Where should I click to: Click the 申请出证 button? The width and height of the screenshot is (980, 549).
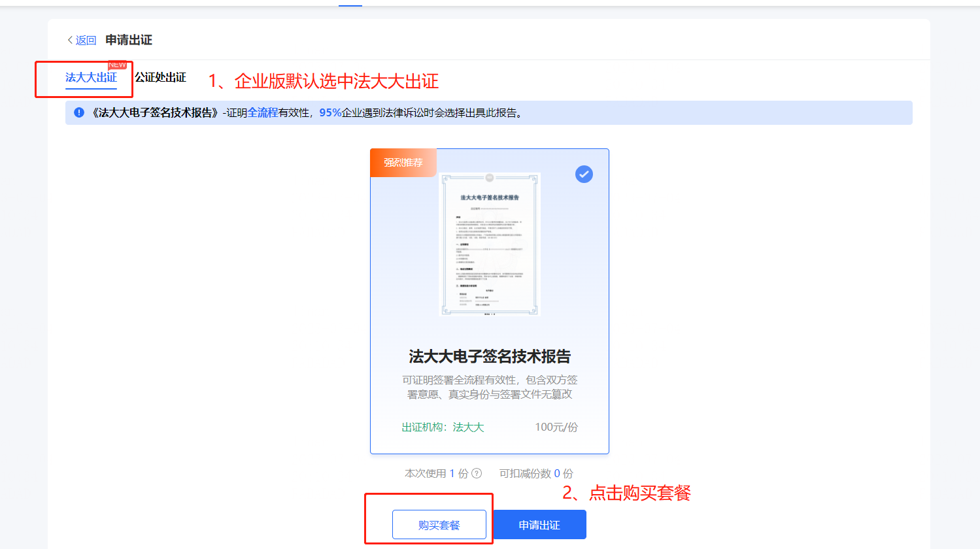(x=539, y=525)
